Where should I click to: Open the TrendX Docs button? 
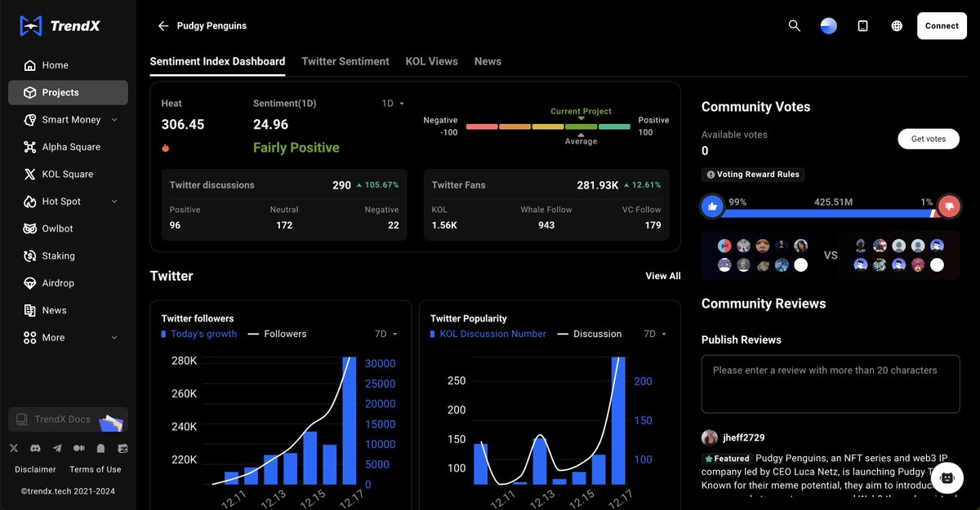tap(68, 419)
